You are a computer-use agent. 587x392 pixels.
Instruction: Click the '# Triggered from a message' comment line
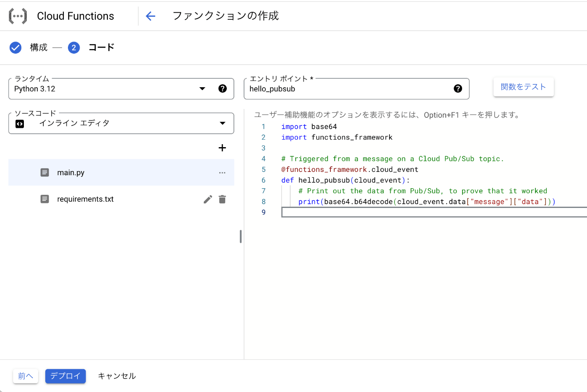392,158
